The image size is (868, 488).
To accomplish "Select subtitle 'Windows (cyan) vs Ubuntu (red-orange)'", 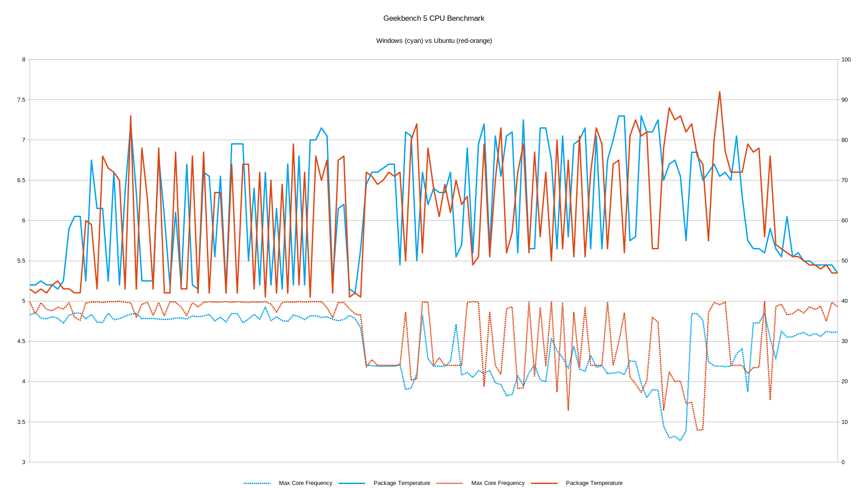I will coord(434,41).
